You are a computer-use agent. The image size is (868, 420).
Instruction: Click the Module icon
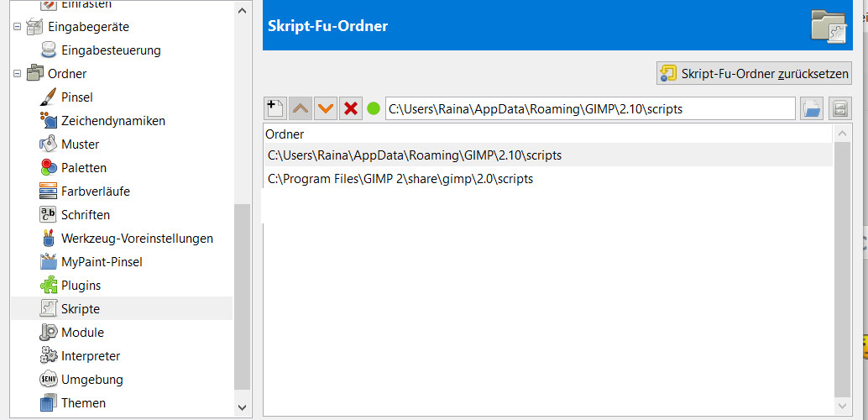[x=49, y=333]
